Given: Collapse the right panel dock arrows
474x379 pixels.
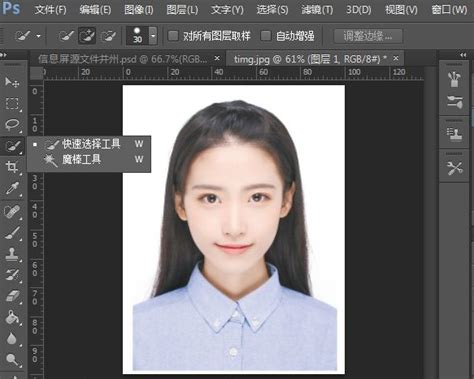Looking at the screenshot, I should (463, 55).
